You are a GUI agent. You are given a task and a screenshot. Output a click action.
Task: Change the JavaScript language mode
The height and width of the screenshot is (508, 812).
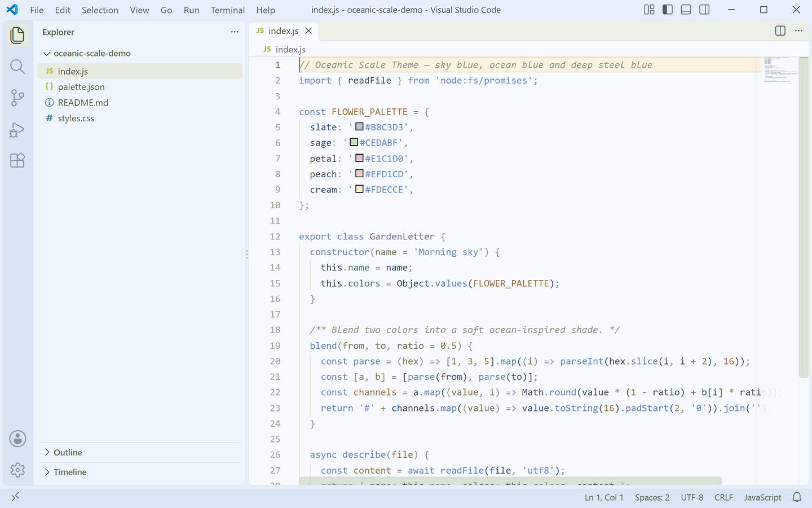762,497
